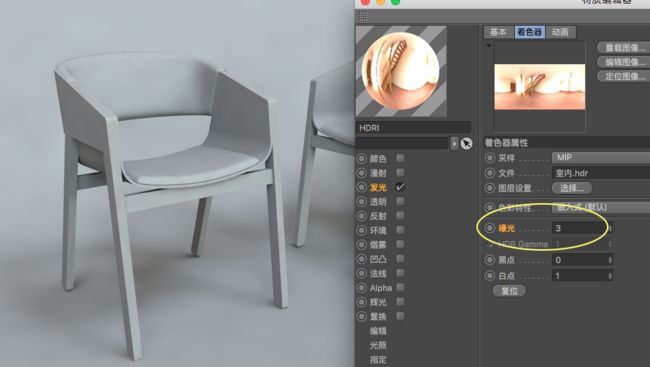Click the animation dot beside 辉光
650x367 pixels.
tap(361, 302)
